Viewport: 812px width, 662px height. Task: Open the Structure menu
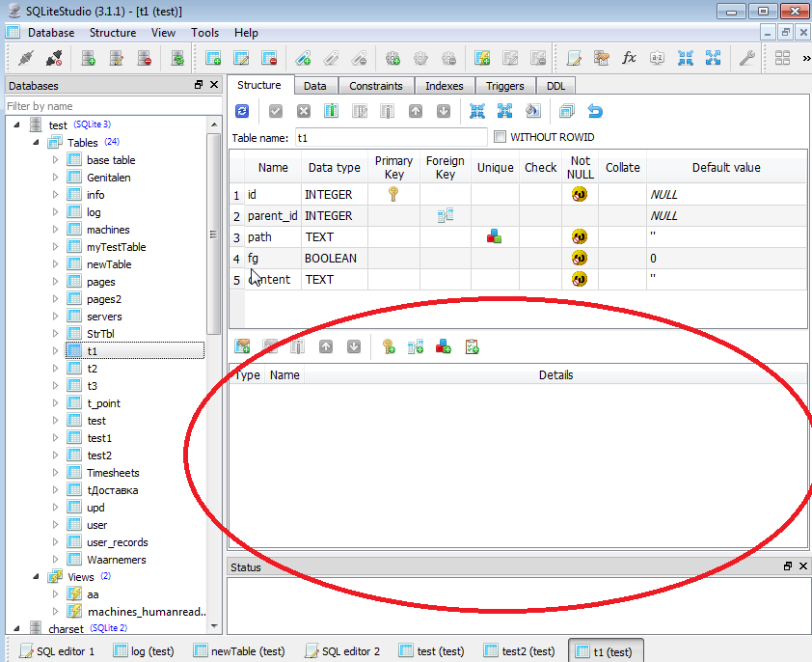click(x=113, y=33)
